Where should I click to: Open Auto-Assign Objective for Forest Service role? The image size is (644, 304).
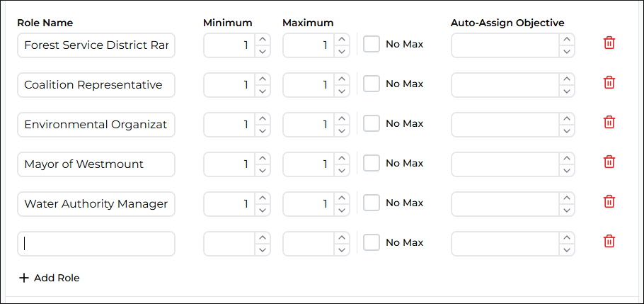[512, 45]
